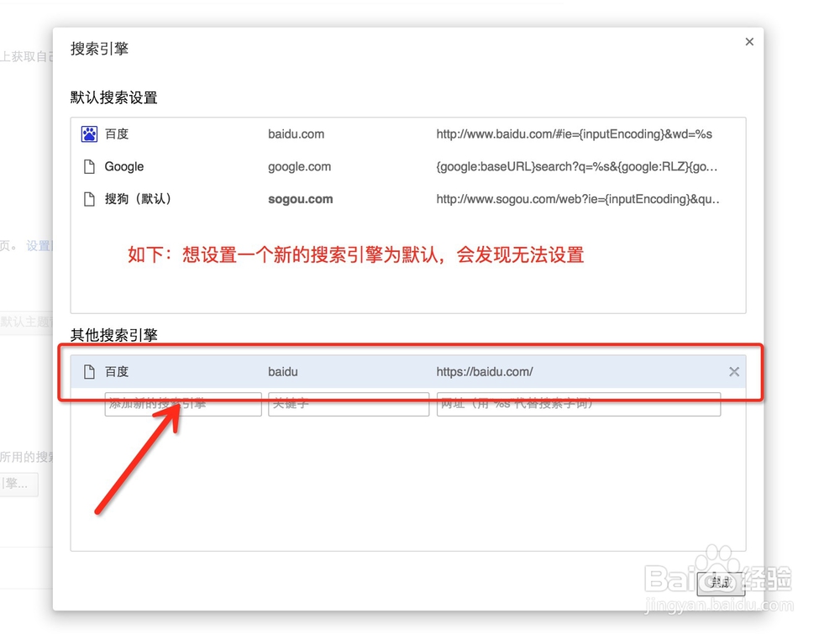The width and height of the screenshot is (840, 634).
Task: Click the 设置 link in background settings page
Action: pos(39,246)
